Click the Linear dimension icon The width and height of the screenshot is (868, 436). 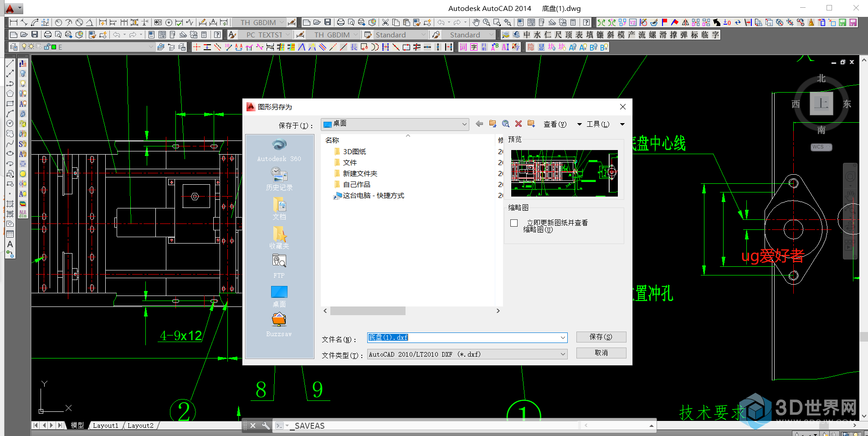click(14, 22)
